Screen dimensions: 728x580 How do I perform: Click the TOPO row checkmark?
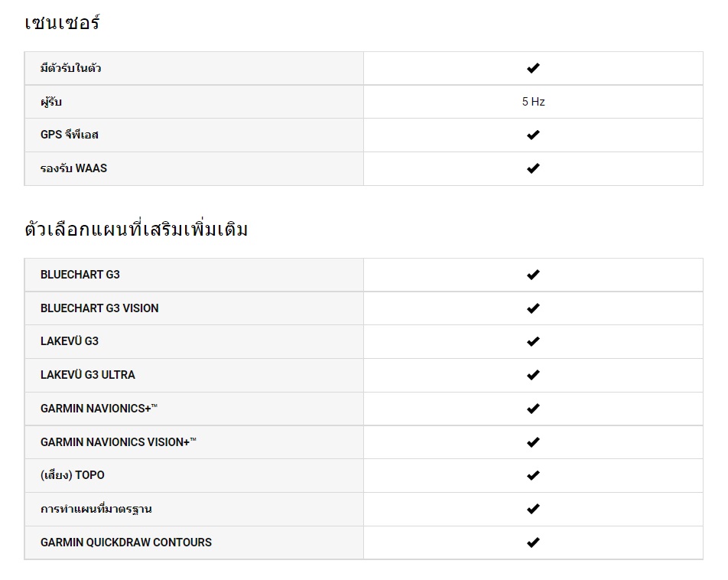click(x=533, y=475)
